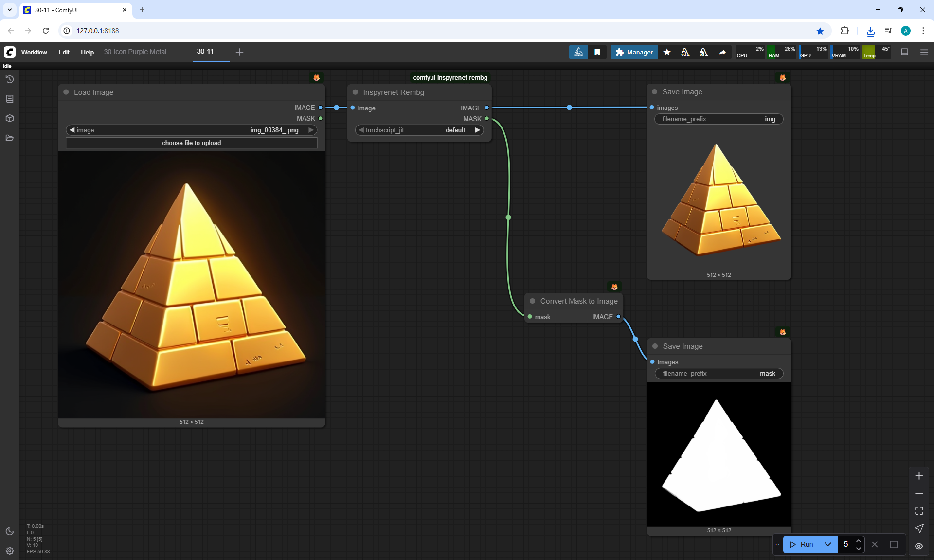The image size is (934, 560).
Task: Click the mask filename_prefix field
Action: tap(719, 373)
